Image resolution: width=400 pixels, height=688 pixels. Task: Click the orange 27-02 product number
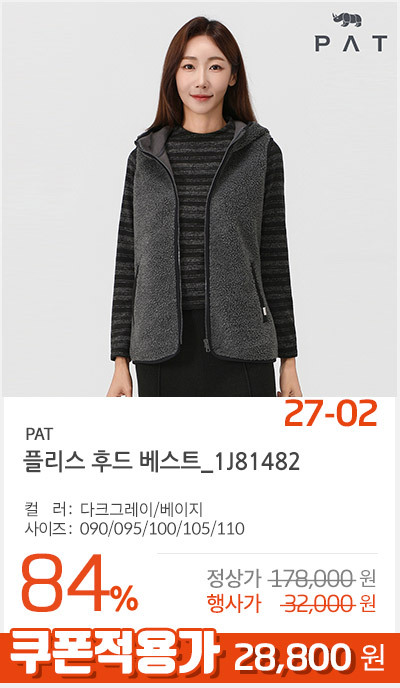coord(330,414)
